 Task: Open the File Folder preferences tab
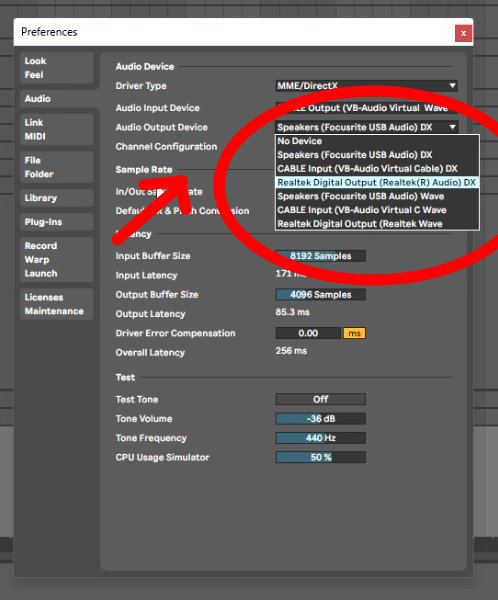click(57, 167)
